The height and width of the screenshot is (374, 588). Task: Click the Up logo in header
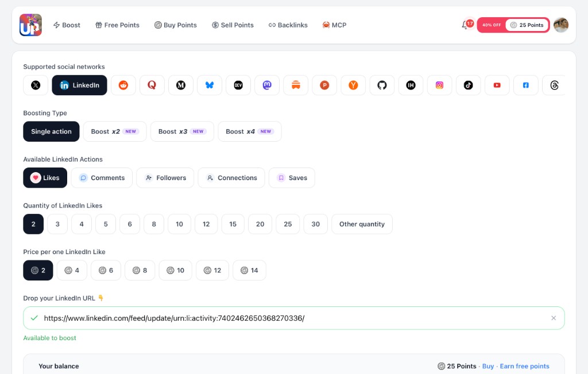31,25
